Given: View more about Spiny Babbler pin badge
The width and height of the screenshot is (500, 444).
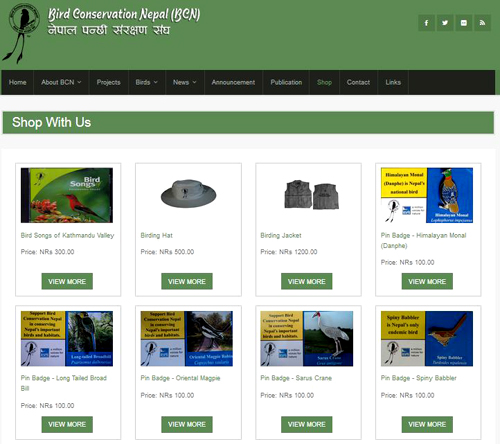Looking at the screenshot, I should click(x=427, y=425).
